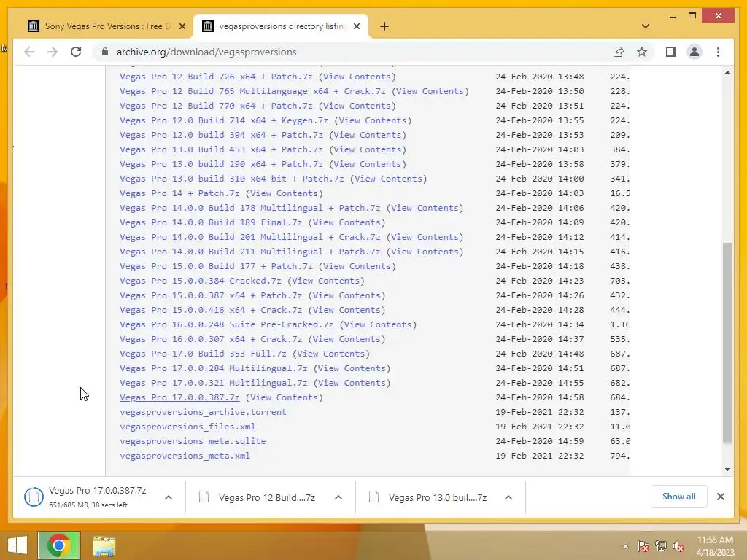The image size is (747, 560).
Task: Download Vegas Pro 12 Build 726 x64 + Patch.7z
Action: (216, 77)
